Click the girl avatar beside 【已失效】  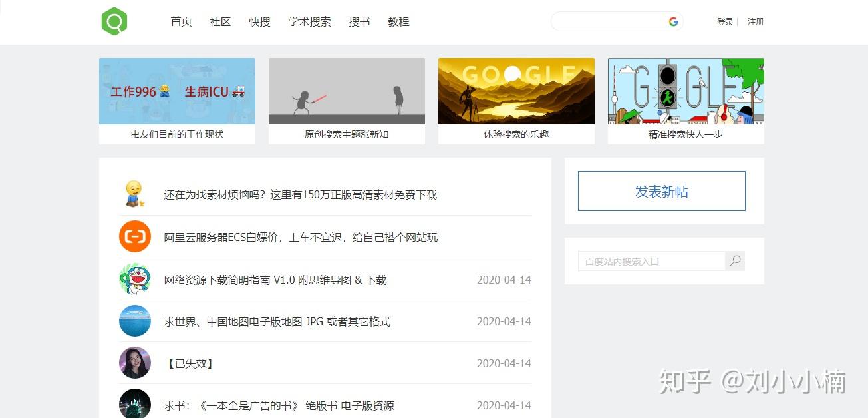pyautogui.click(x=135, y=363)
